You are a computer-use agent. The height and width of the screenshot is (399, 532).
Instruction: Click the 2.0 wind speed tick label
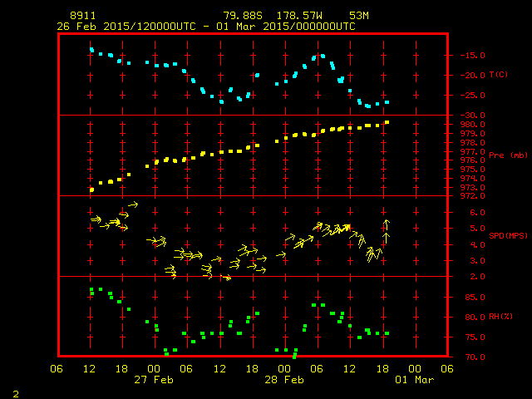pos(477,277)
